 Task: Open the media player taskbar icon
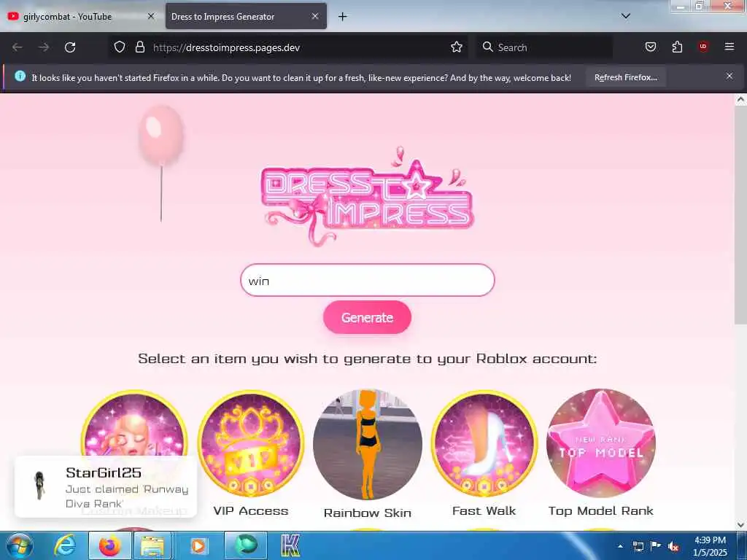198,545
